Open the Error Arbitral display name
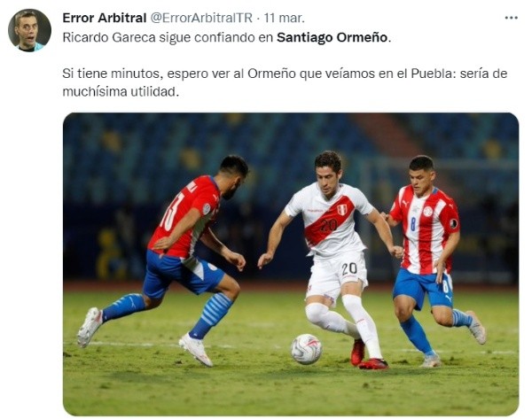Image resolution: width=532 pixels, height=419 pixels. (104, 18)
